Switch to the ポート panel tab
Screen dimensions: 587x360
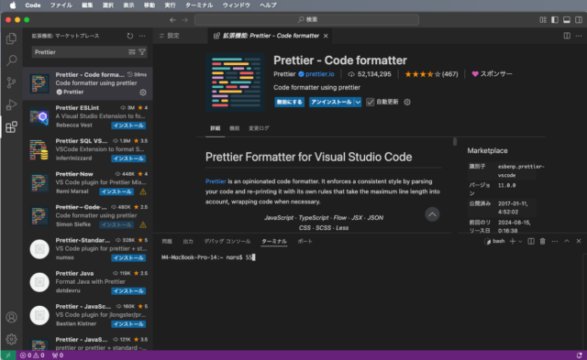[x=305, y=241]
